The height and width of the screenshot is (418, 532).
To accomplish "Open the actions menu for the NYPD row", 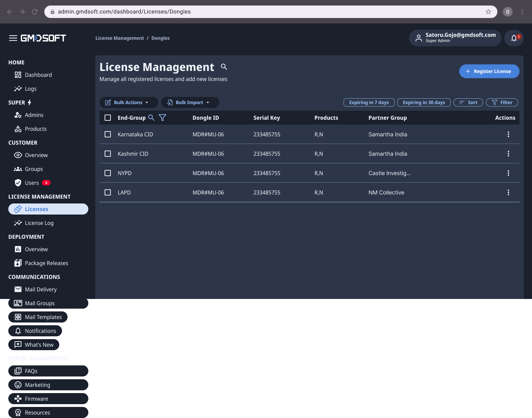I will click(508, 173).
